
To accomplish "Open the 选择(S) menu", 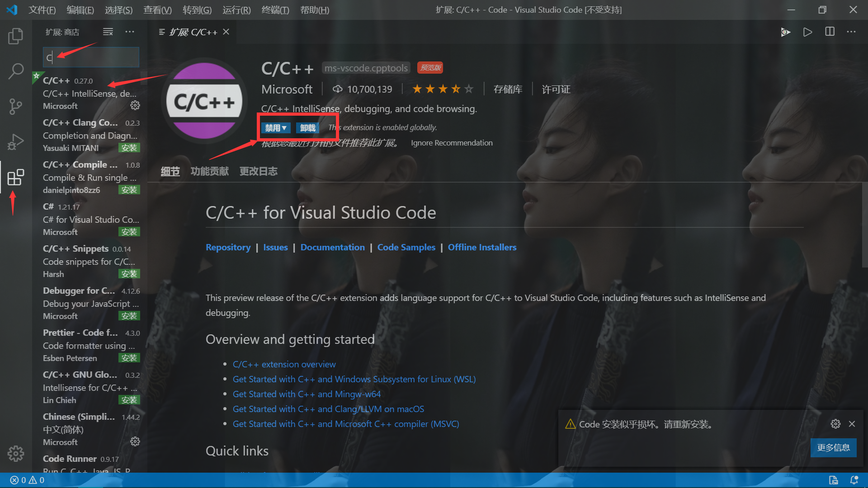I will pyautogui.click(x=119, y=9).
